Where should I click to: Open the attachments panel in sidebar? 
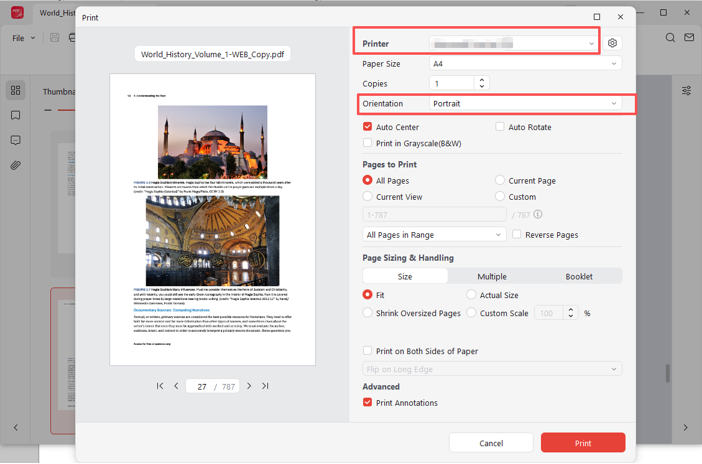coord(16,165)
